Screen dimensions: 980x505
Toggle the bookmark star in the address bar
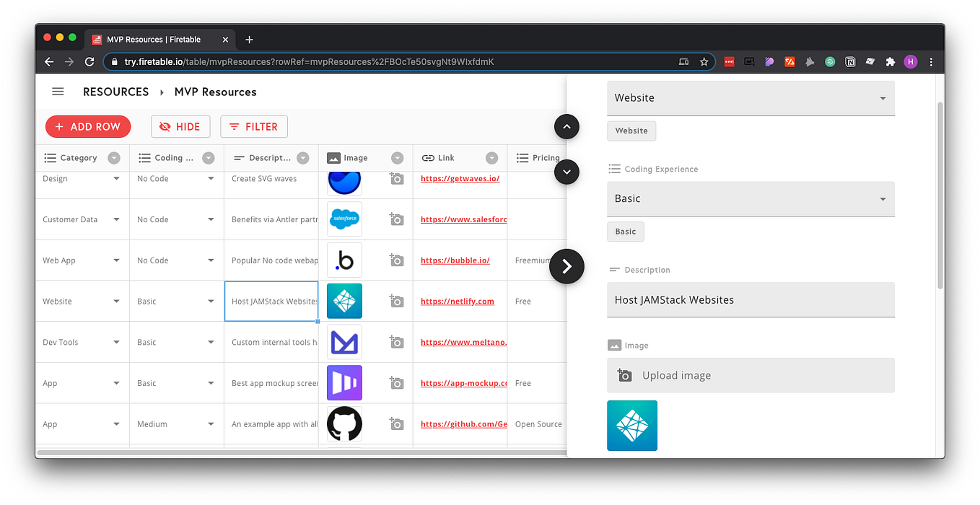click(x=704, y=61)
